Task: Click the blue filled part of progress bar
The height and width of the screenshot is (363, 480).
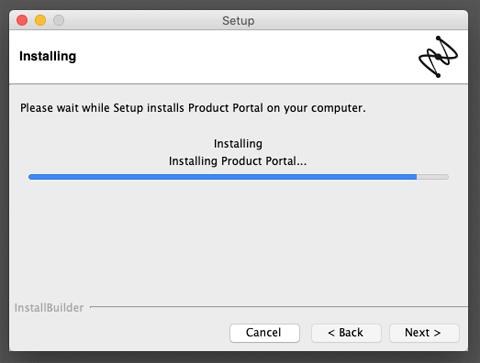Action: pos(223,177)
